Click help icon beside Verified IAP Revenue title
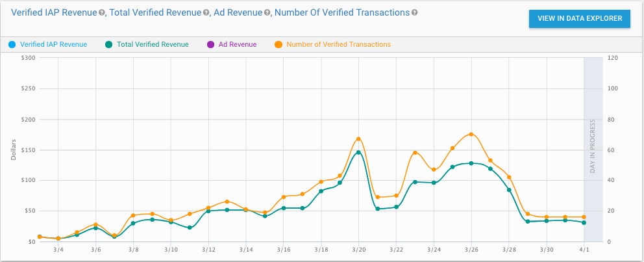 (x=102, y=12)
